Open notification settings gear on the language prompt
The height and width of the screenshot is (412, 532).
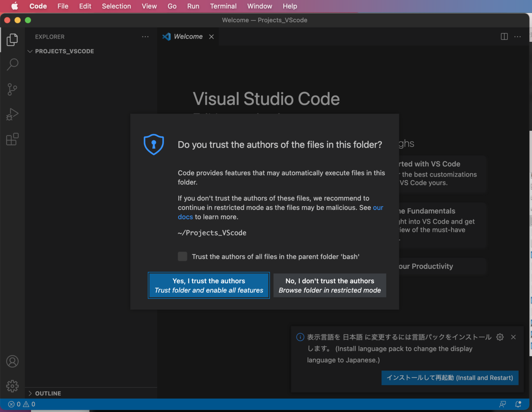(x=500, y=337)
